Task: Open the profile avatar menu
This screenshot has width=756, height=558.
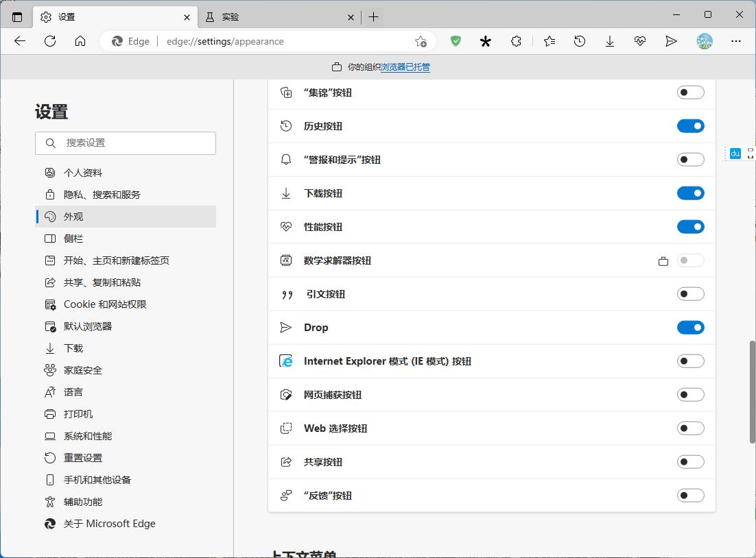Action: [705, 41]
